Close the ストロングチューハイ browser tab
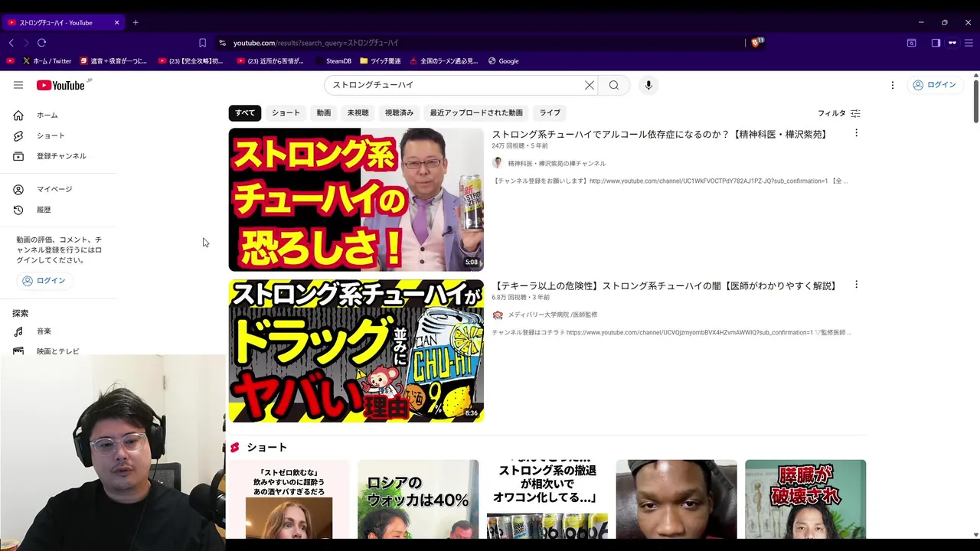The width and height of the screenshot is (980, 551). pos(116,23)
